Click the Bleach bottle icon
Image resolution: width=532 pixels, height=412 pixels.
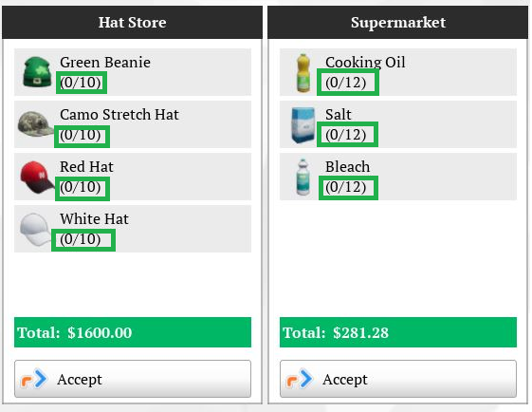303,177
